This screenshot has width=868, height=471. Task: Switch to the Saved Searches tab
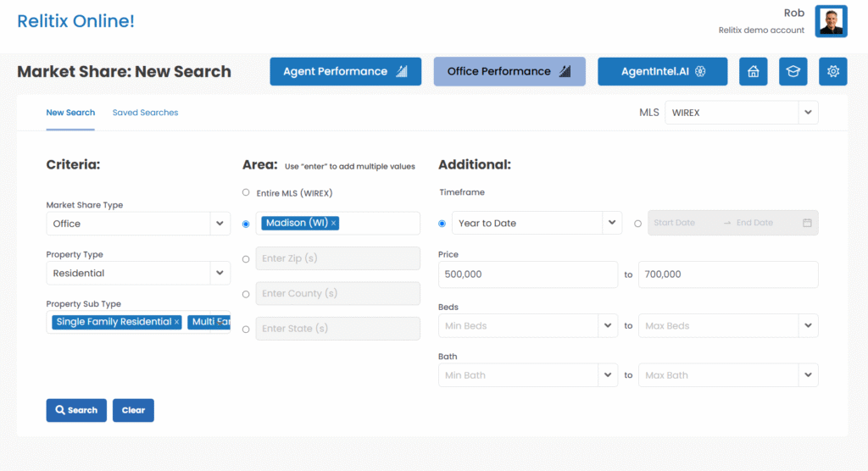coord(145,113)
